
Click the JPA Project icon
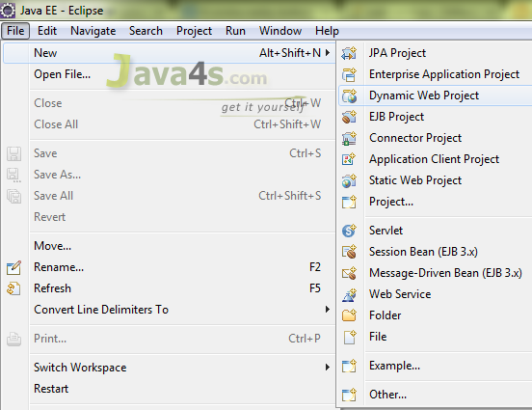click(349, 53)
